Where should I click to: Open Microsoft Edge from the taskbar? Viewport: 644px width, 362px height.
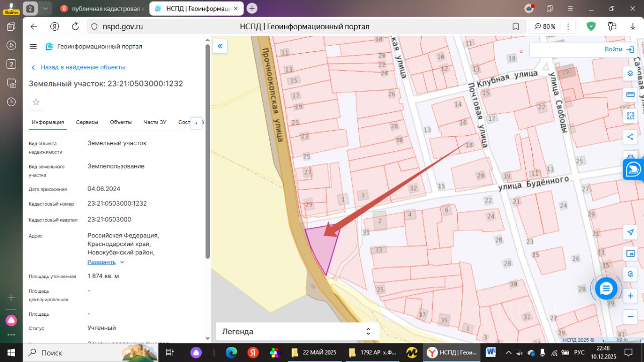point(231,352)
